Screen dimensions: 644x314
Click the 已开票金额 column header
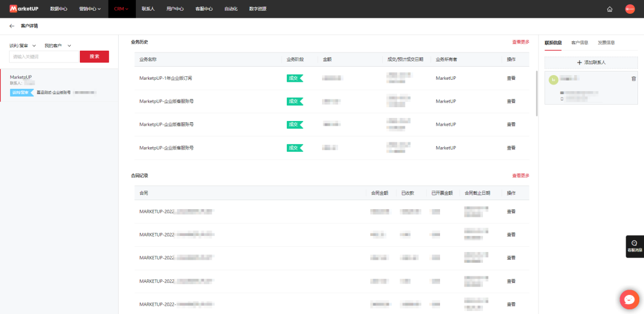[442, 193]
